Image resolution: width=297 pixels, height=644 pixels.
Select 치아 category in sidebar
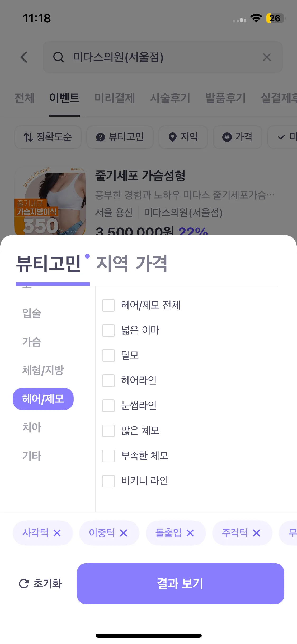click(32, 427)
